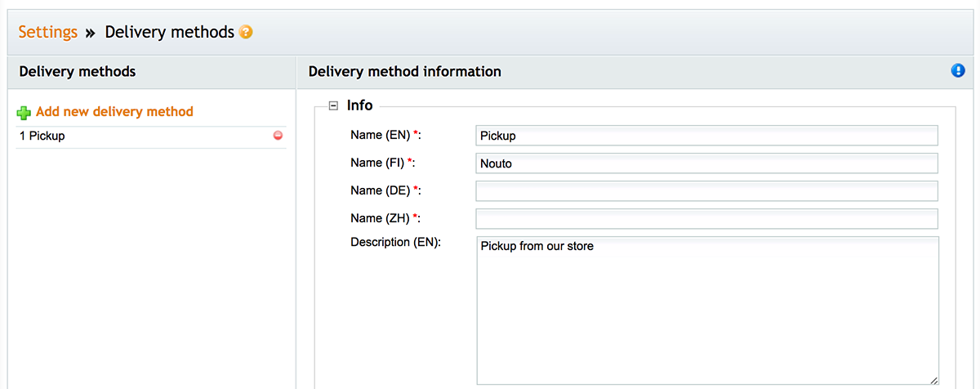Click the Delivery methods left panel heading

coord(78,71)
